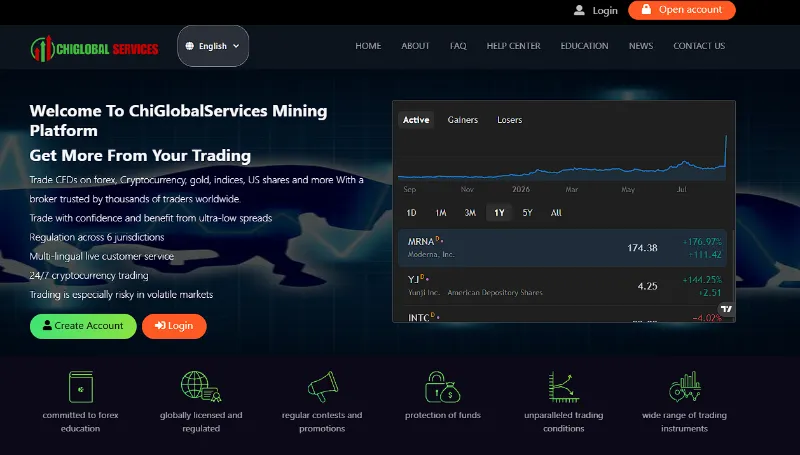Click the MRNA price 174.38
This screenshot has height=455, width=800.
coord(642,248)
